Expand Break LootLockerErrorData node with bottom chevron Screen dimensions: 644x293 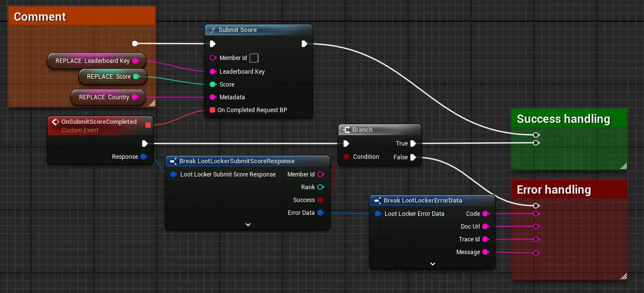tap(433, 264)
